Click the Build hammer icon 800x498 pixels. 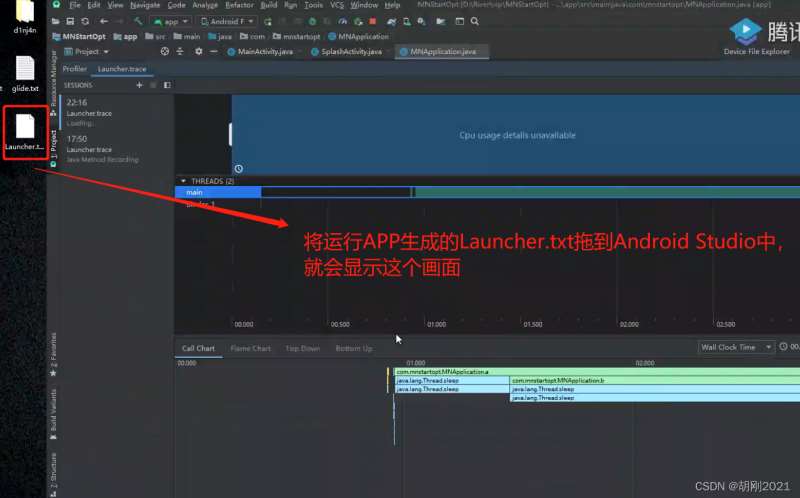[x=138, y=21]
